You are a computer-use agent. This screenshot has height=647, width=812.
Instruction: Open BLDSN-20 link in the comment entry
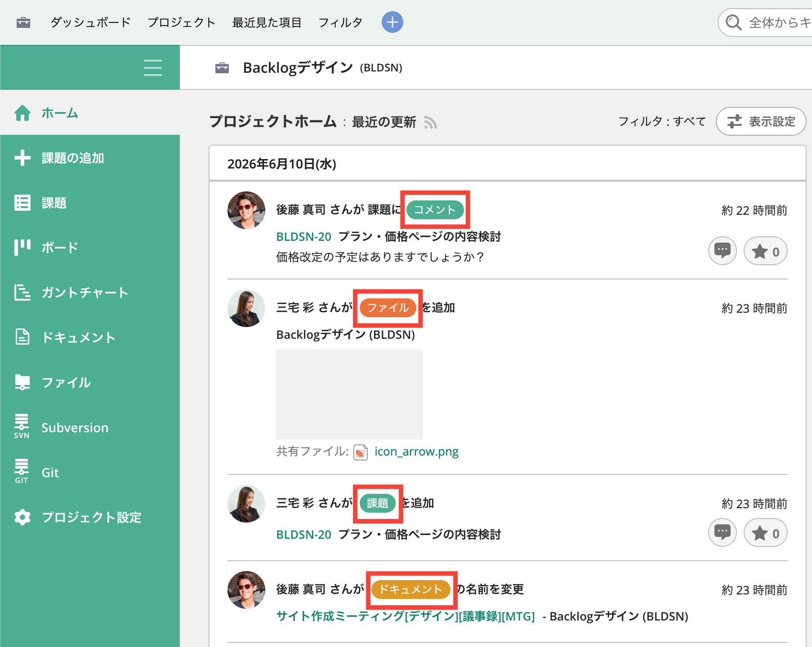tap(303, 236)
